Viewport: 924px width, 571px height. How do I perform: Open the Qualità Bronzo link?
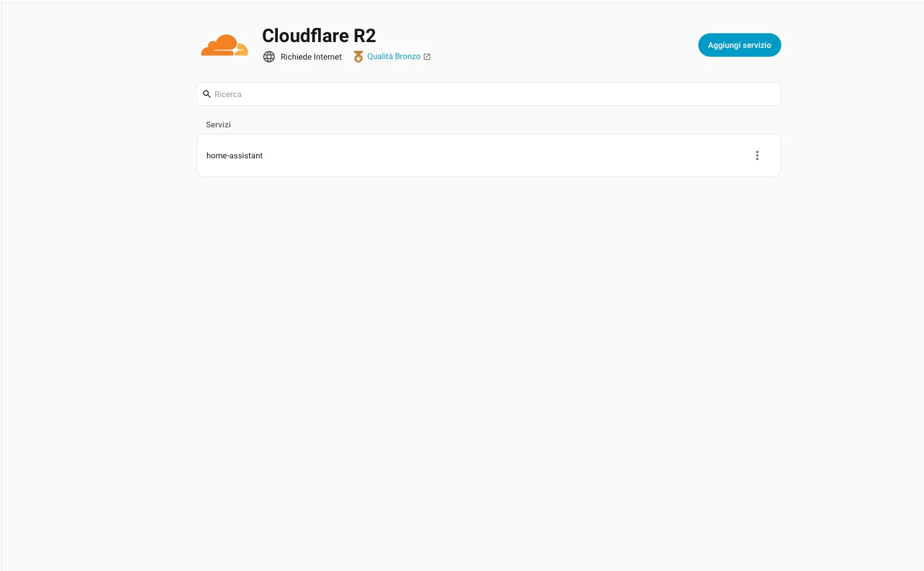[394, 56]
